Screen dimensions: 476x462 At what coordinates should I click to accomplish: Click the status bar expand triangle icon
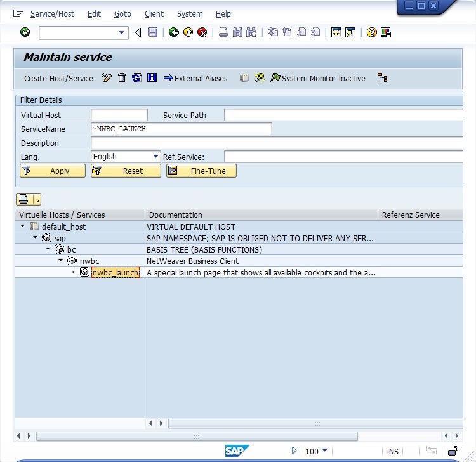point(294,451)
